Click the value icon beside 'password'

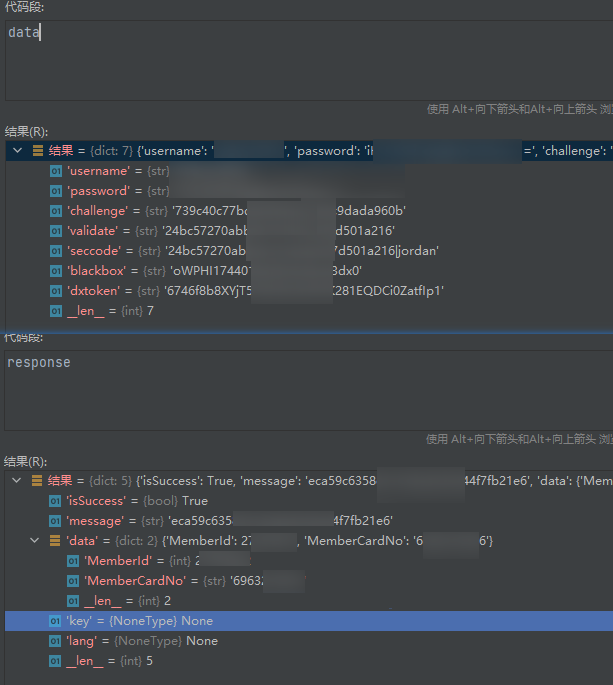pos(56,191)
